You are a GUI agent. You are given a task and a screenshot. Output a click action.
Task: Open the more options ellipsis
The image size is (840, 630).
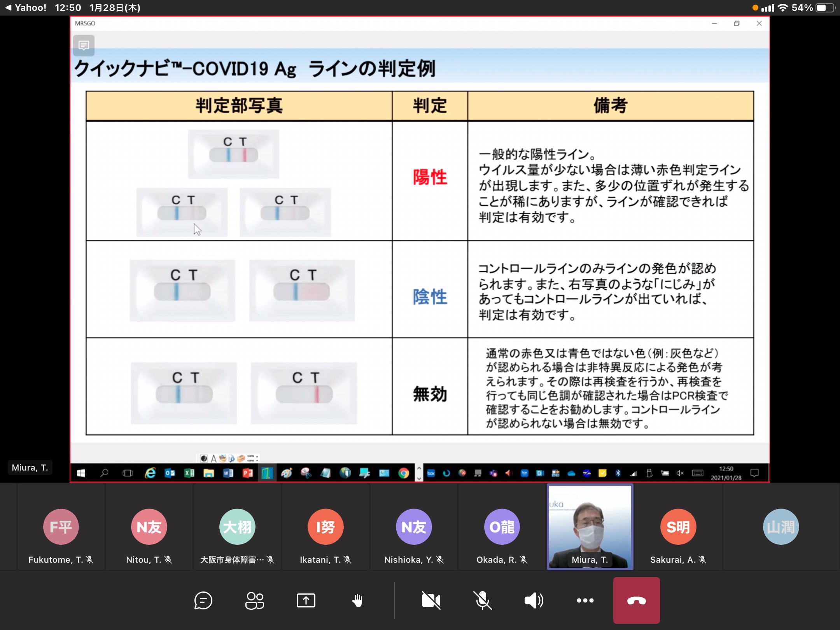585,600
